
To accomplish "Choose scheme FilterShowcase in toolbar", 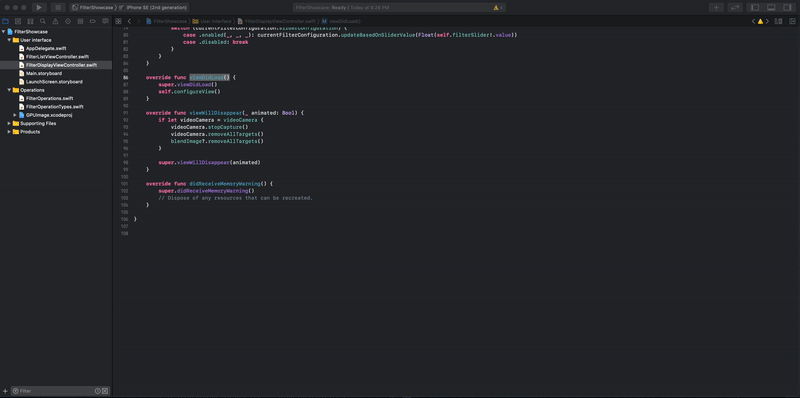I will (x=92, y=8).
